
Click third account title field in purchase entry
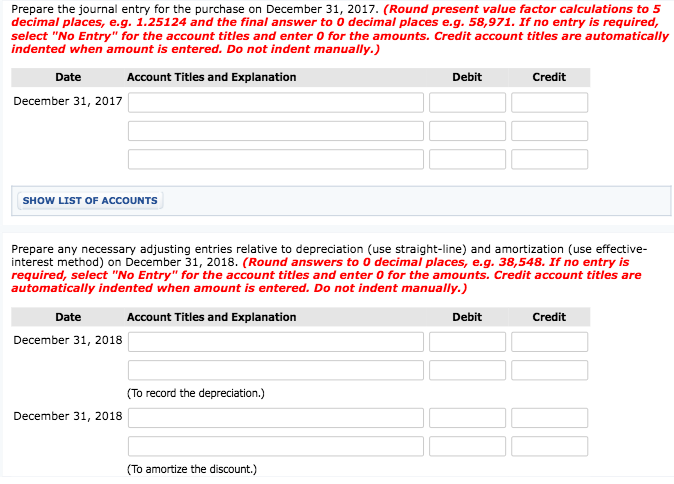275,159
